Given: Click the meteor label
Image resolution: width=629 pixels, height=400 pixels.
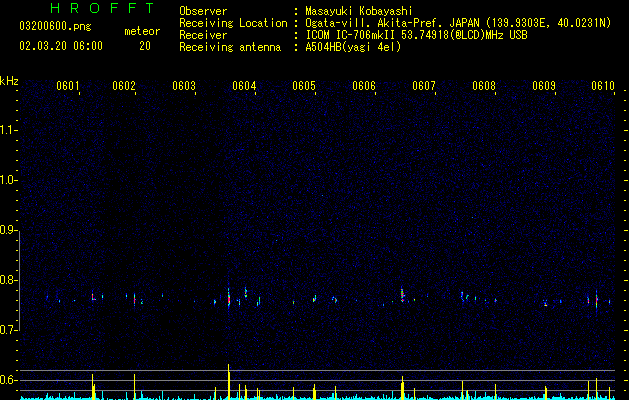Looking at the screenshot, I should pyautogui.click(x=142, y=31).
